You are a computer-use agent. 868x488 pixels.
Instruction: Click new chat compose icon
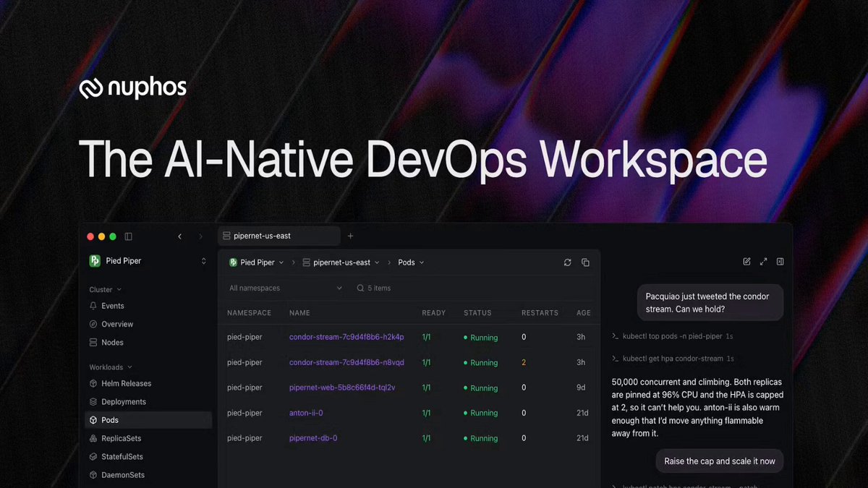coord(746,262)
